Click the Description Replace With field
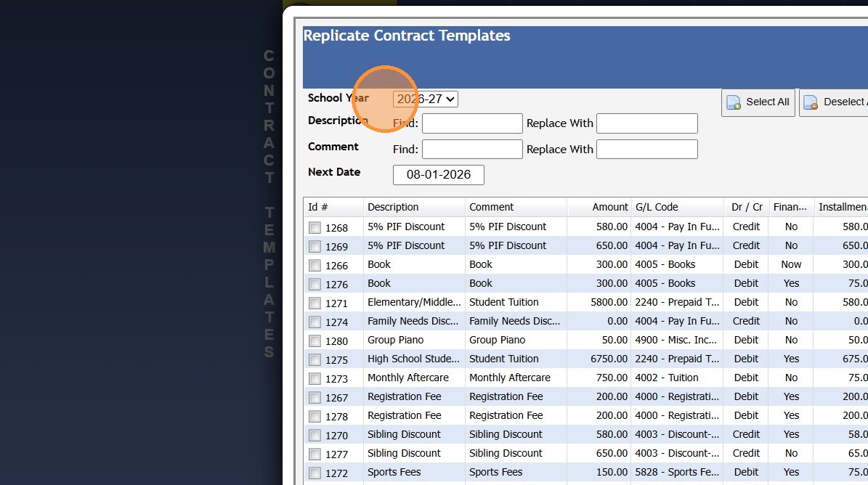Screen dimensions: 868x485 pyautogui.click(x=646, y=123)
